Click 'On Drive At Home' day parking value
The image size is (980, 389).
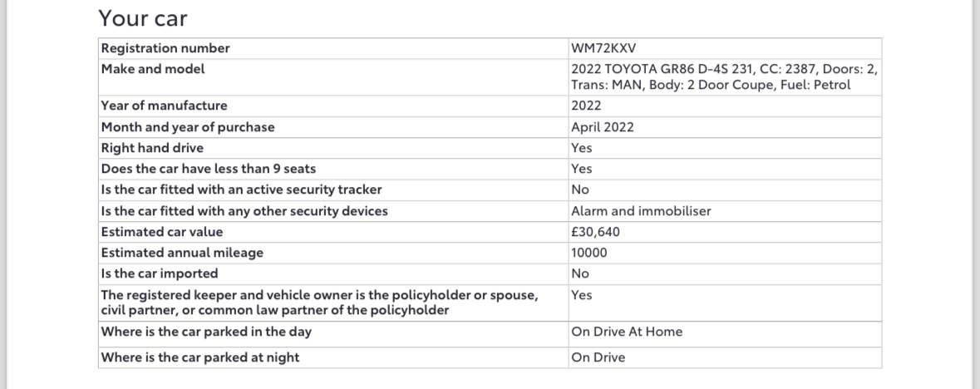(626, 332)
